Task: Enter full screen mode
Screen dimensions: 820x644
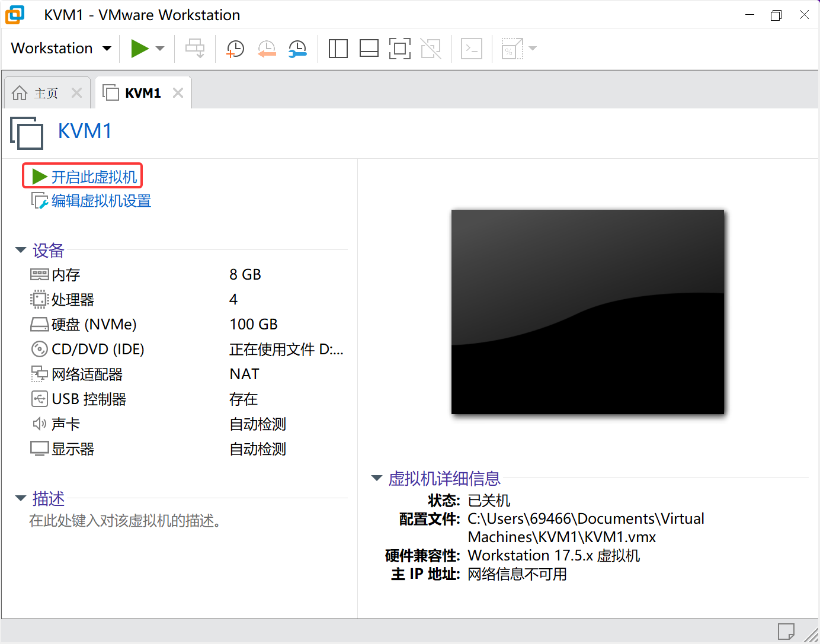Action: point(400,49)
